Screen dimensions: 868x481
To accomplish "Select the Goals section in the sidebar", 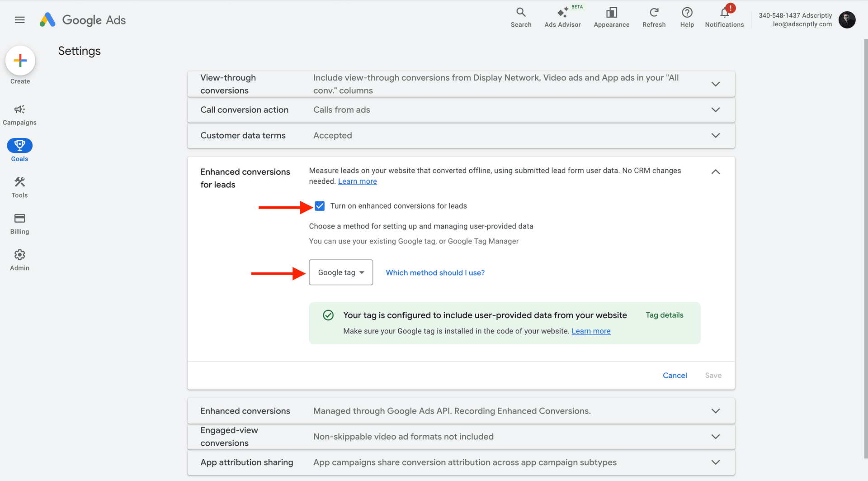I will 19,146.
